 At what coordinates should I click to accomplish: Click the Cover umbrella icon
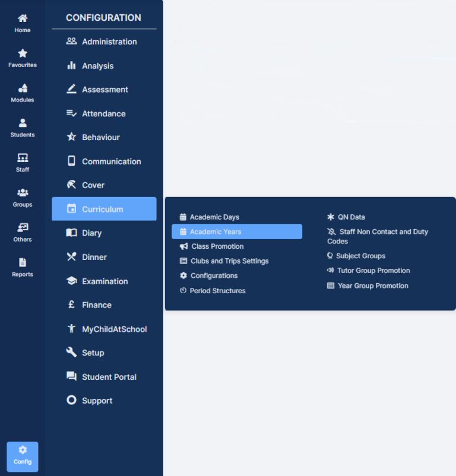click(71, 185)
